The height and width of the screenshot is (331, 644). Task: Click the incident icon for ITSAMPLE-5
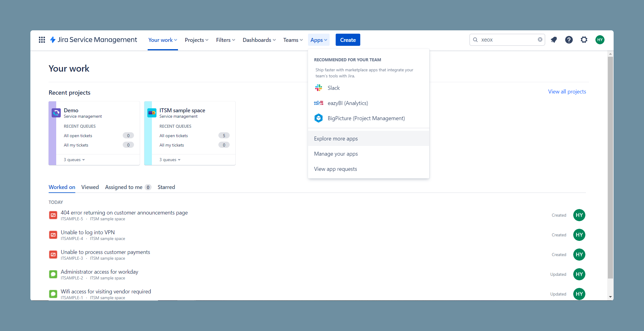(53, 215)
